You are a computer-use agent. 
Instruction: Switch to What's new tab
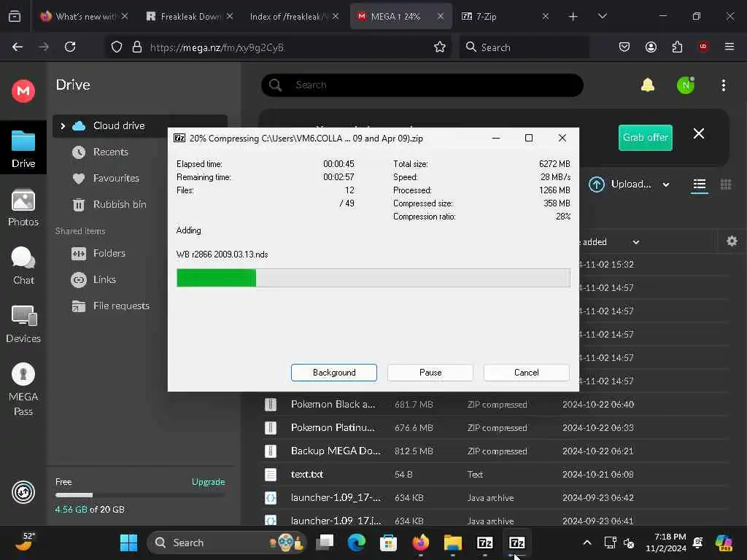pyautogui.click(x=84, y=16)
